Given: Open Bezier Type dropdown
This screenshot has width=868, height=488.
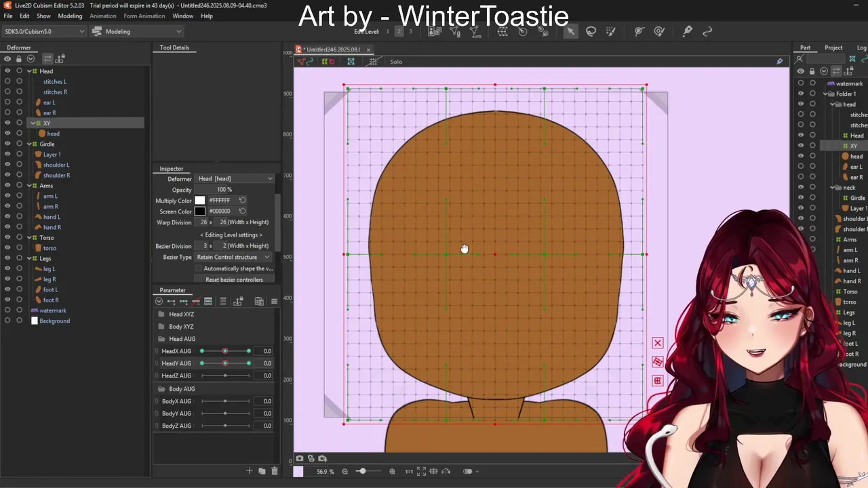Looking at the screenshot, I should (x=233, y=257).
